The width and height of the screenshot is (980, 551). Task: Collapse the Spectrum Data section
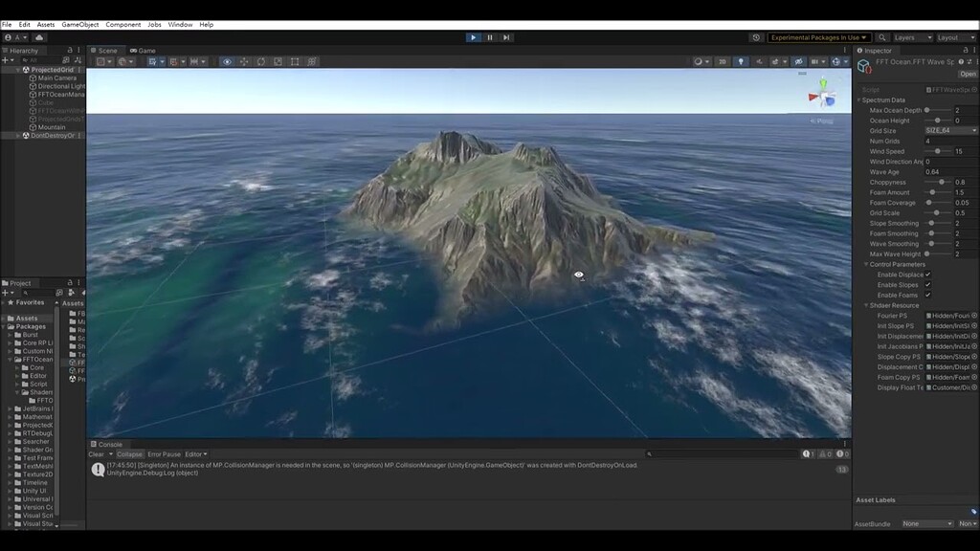point(858,99)
